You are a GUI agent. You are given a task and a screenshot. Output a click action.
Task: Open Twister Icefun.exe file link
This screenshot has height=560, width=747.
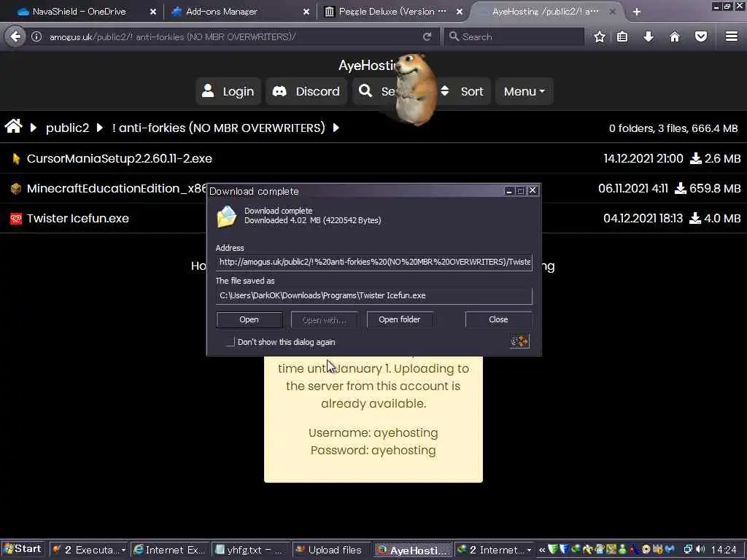(x=77, y=219)
